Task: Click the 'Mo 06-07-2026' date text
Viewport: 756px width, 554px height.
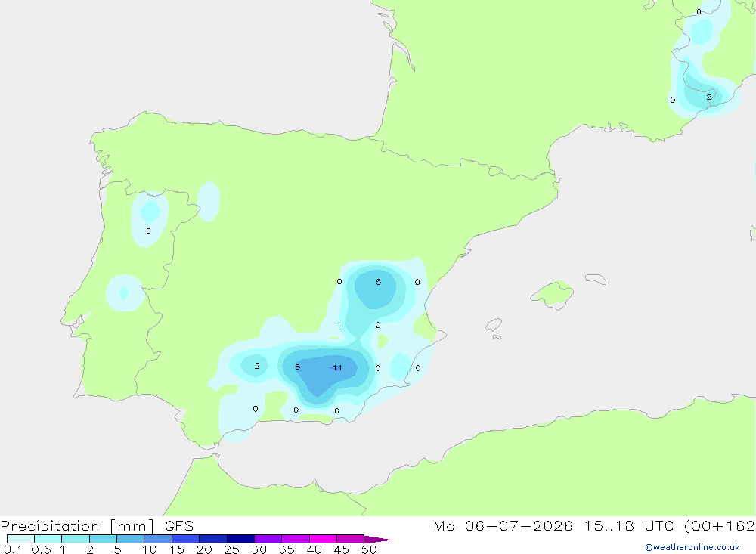Action: point(503,526)
